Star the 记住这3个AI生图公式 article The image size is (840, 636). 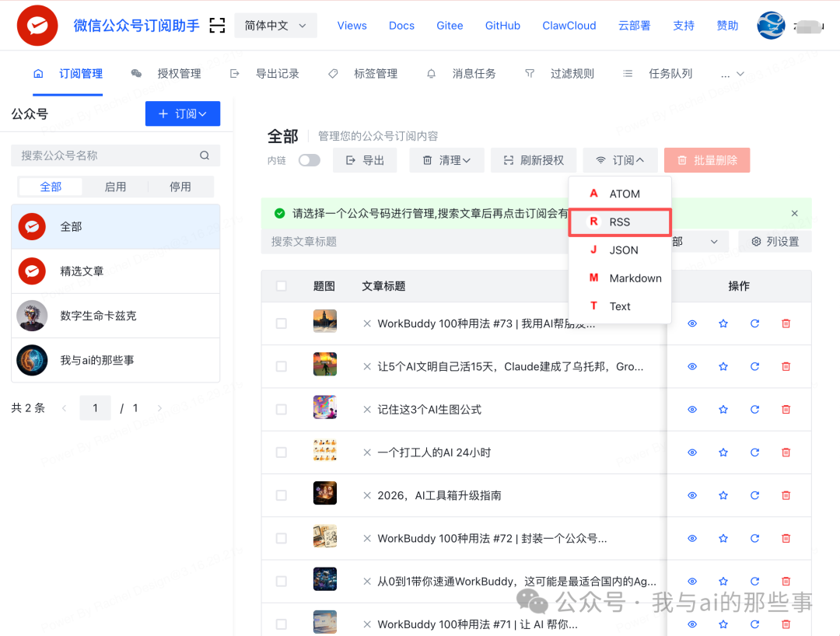coord(723,410)
